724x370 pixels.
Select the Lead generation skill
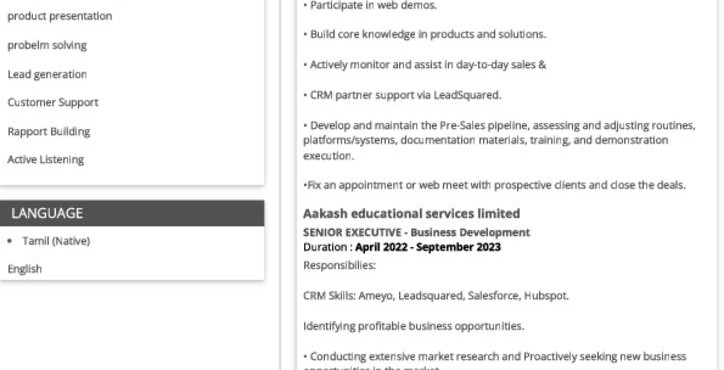(x=47, y=74)
